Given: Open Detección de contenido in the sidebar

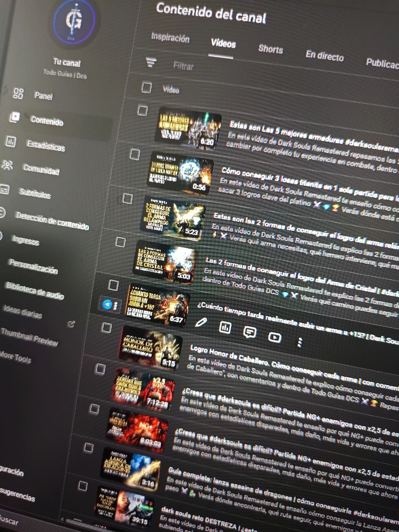Looking at the screenshot, I should pos(52,221).
